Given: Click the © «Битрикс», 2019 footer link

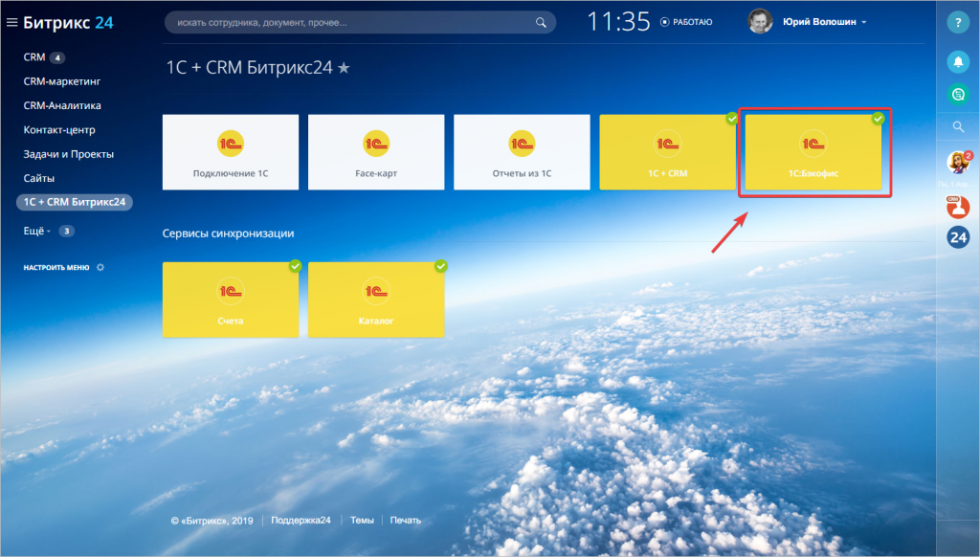Looking at the screenshot, I should [212, 520].
